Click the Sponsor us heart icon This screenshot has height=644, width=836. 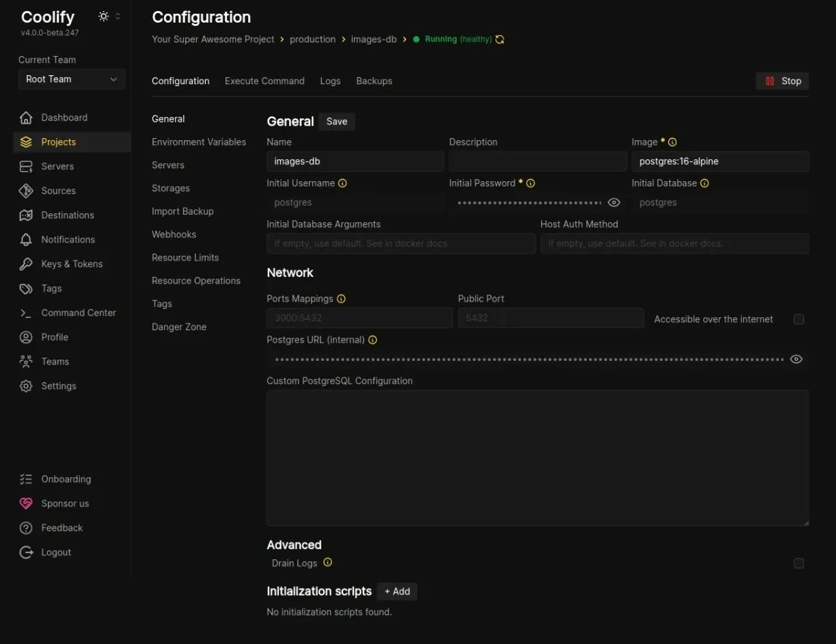(x=26, y=503)
